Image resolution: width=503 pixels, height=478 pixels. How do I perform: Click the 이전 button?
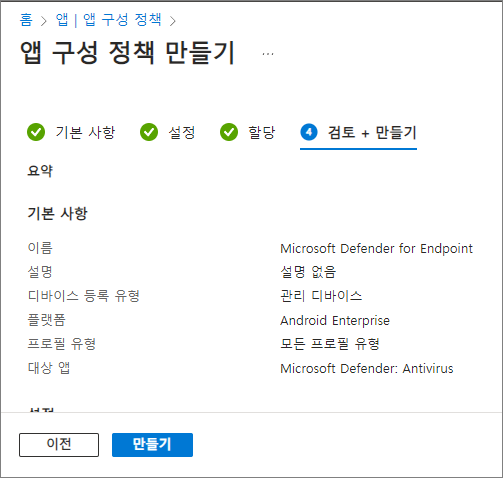59,445
